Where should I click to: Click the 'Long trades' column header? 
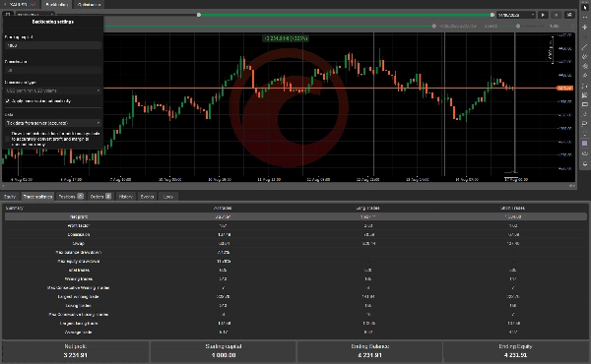pyautogui.click(x=367, y=208)
